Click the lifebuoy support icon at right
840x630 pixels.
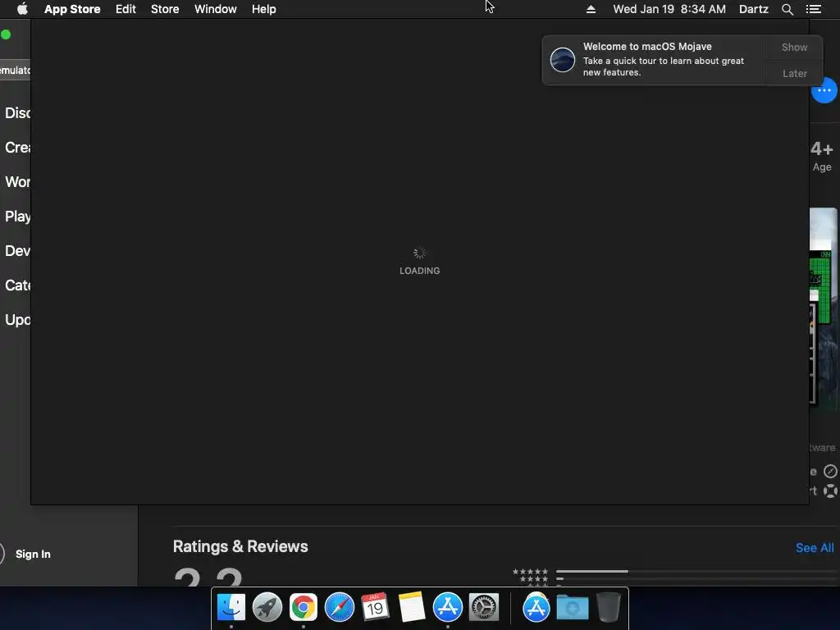point(830,491)
